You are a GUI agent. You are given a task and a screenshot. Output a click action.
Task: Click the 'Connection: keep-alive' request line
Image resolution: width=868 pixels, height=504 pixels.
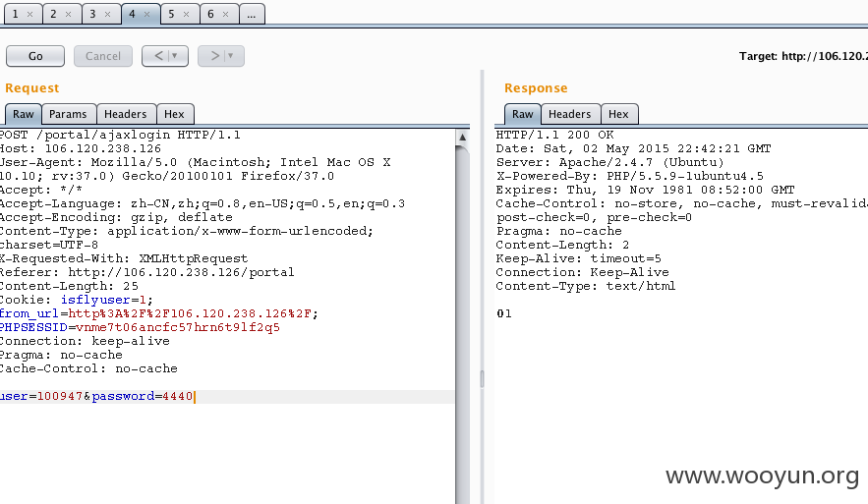[85, 341]
